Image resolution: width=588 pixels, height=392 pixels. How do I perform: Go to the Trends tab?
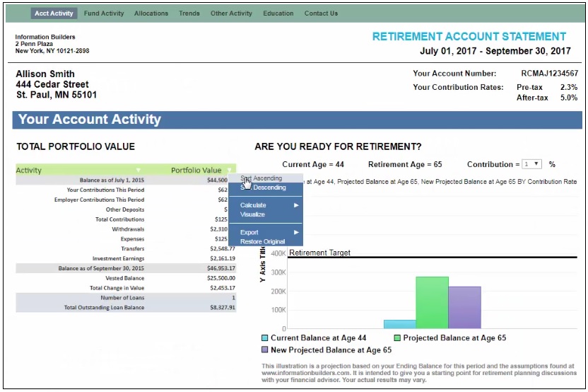pos(189,13)
